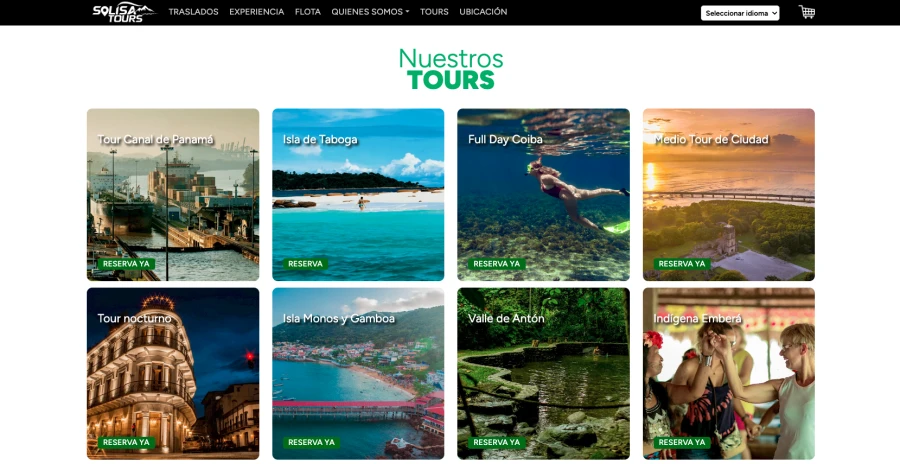
Task: Select the Full Day Coiba snorkeling image
Action: tap(544, 195)
